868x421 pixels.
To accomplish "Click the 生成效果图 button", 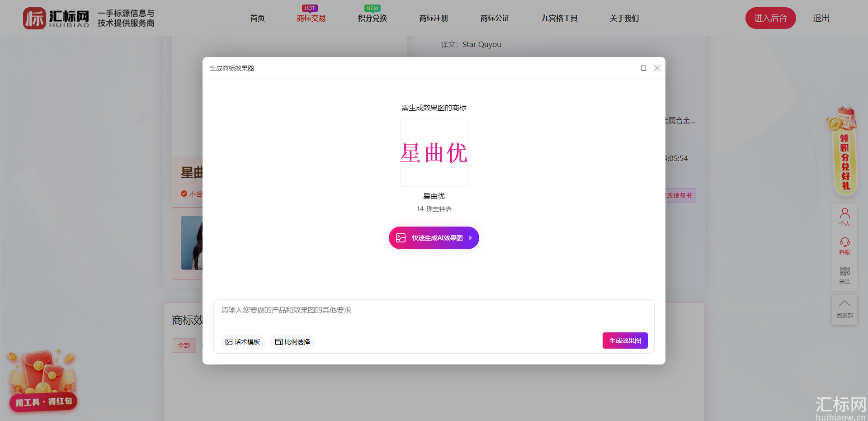I will pos(625,341).
